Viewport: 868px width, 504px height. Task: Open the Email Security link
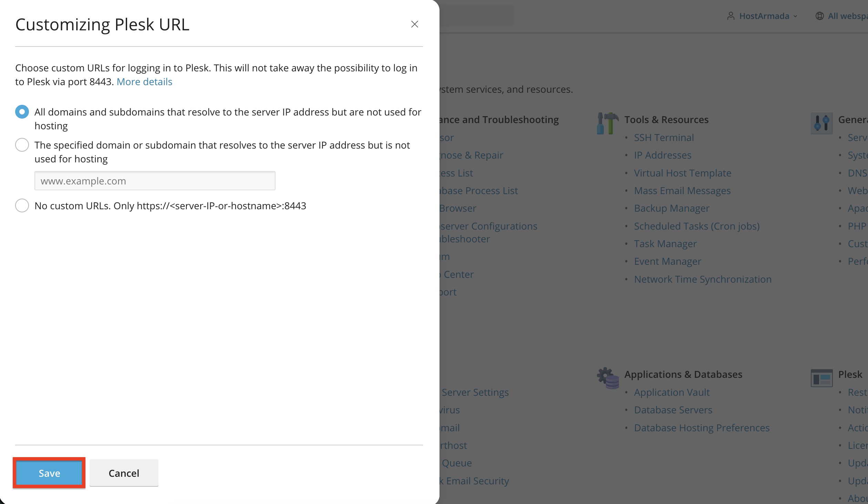474,481
